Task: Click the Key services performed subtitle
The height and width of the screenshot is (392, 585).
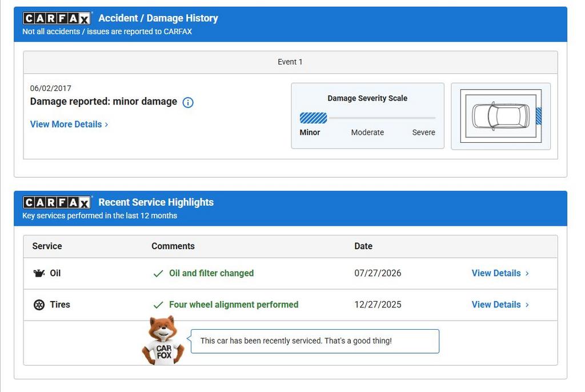Action: point(99,216)
